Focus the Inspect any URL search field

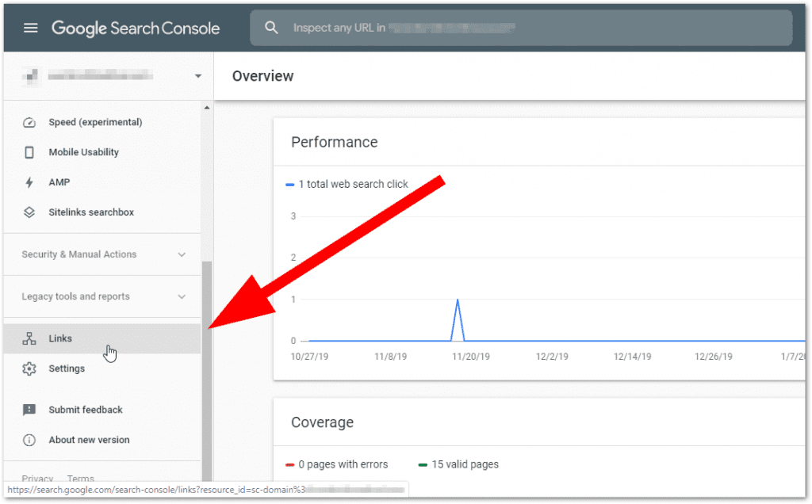point(521,28)
